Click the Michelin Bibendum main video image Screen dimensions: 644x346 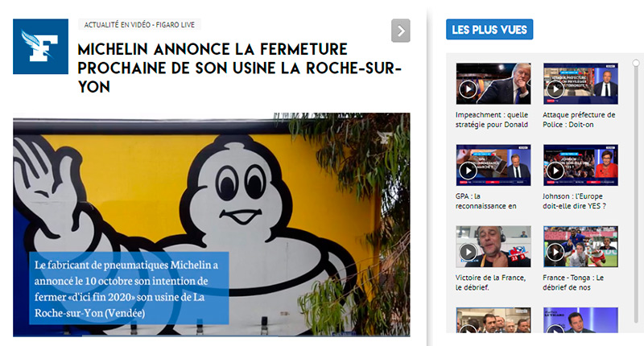tap(212, 224)
